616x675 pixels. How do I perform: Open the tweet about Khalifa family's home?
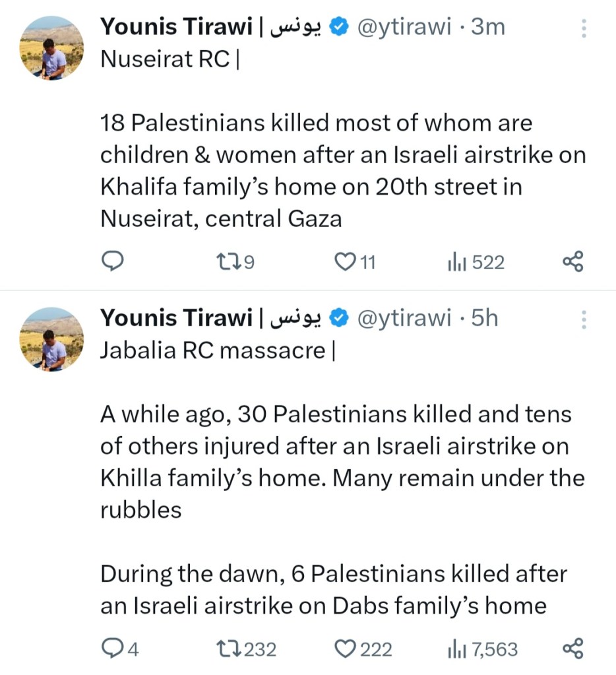[342, 170]
